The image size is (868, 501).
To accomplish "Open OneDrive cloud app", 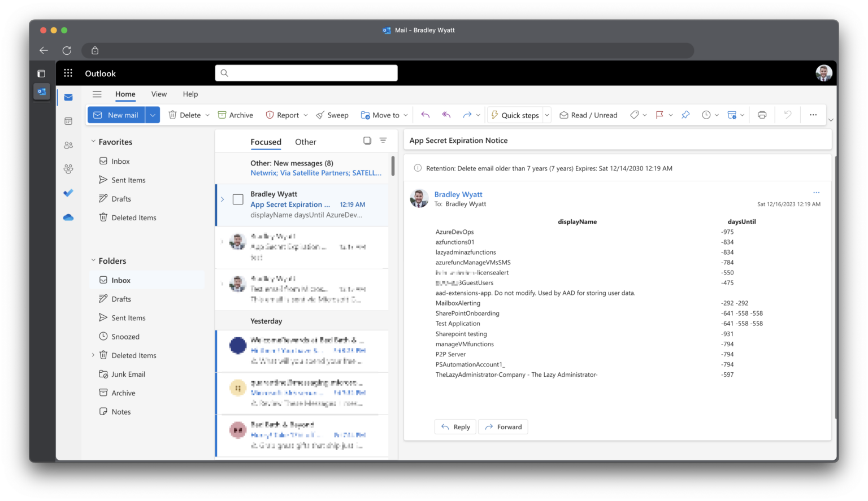I will click(68, 217).
